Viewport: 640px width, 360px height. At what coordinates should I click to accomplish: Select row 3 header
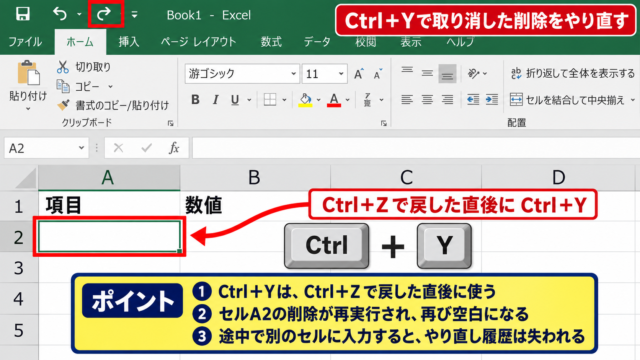[x=19, y=268]
